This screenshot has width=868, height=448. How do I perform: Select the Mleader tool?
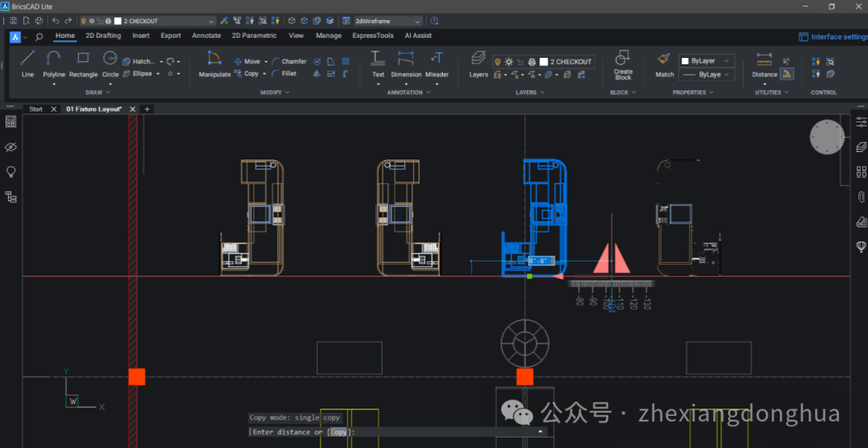point(436,63)
